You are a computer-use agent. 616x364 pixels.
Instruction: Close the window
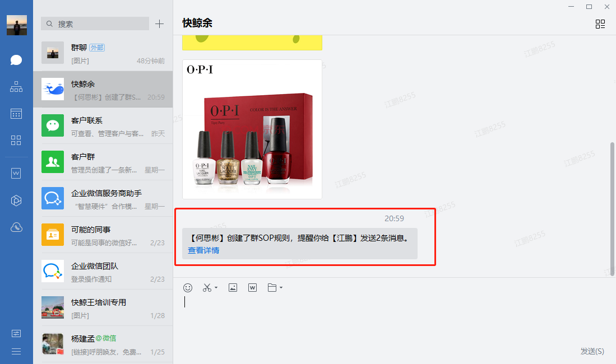[606, 7]
